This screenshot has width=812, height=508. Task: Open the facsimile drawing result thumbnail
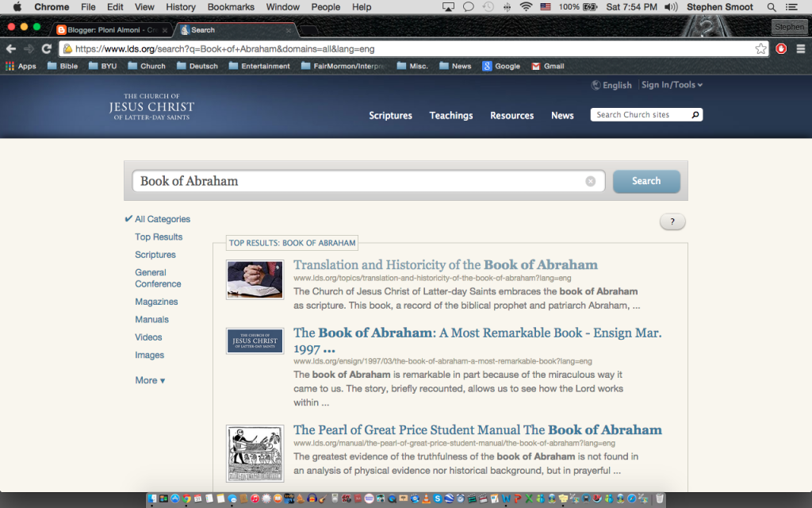click(255, 453)
